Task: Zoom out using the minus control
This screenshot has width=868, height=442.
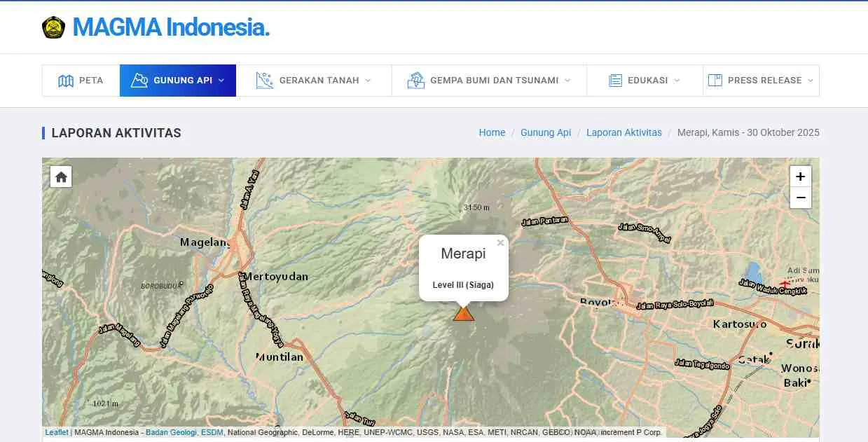Action: point(800,198)
